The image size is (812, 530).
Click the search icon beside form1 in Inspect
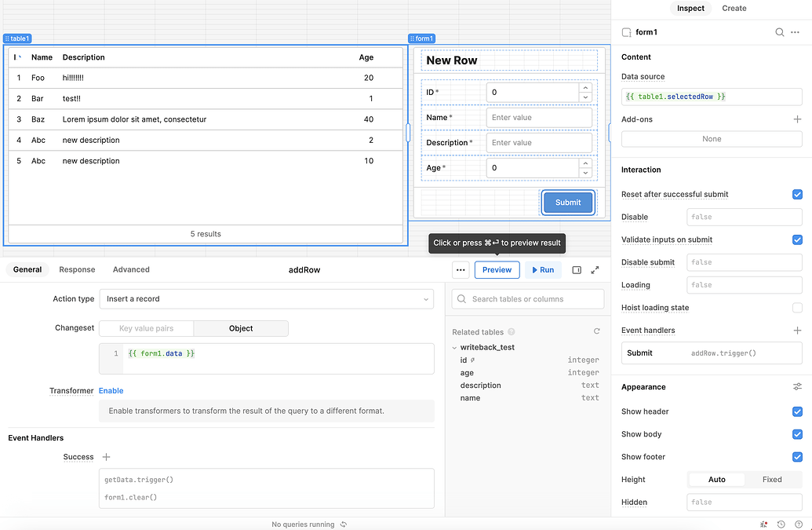[x=779, y=32]
